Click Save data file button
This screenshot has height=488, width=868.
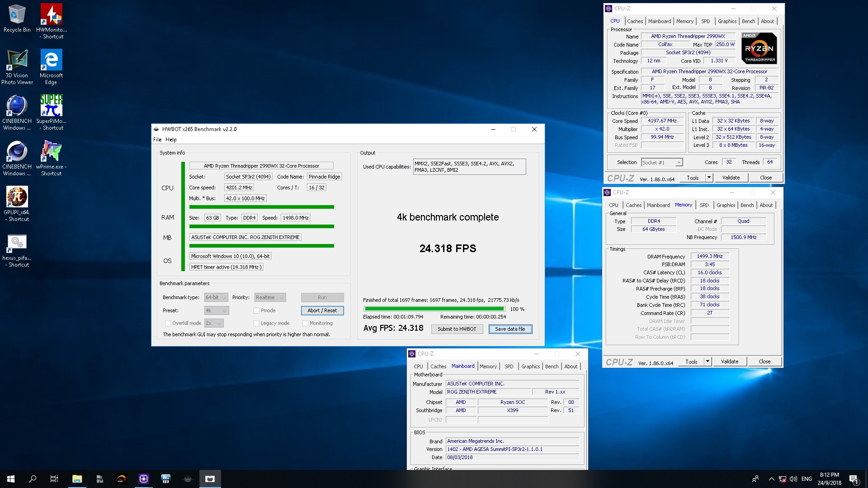point(510,329)
